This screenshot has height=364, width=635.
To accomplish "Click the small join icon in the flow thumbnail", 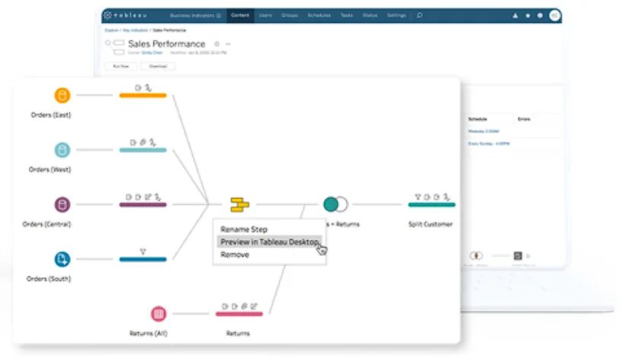I will (476, 256).
